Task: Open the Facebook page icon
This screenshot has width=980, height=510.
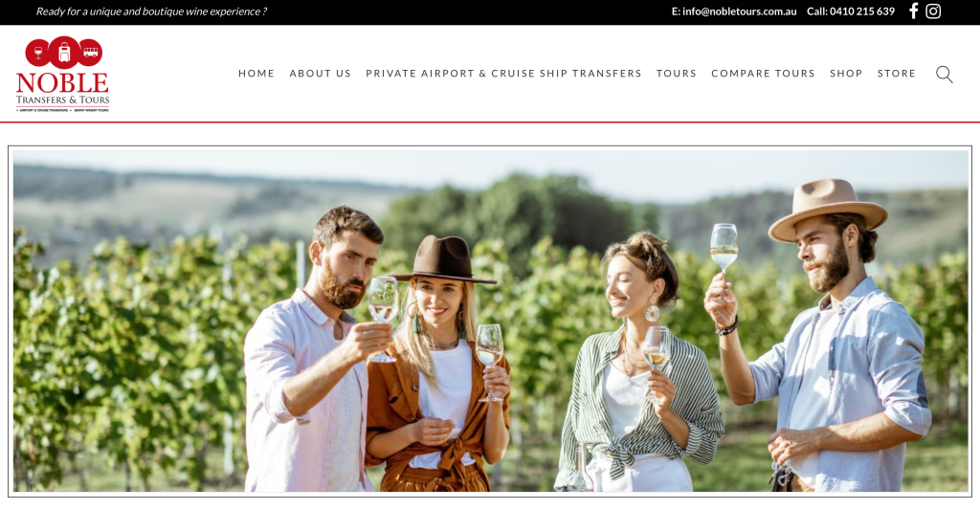Action: pyautogui.click(x=913, y=11)
